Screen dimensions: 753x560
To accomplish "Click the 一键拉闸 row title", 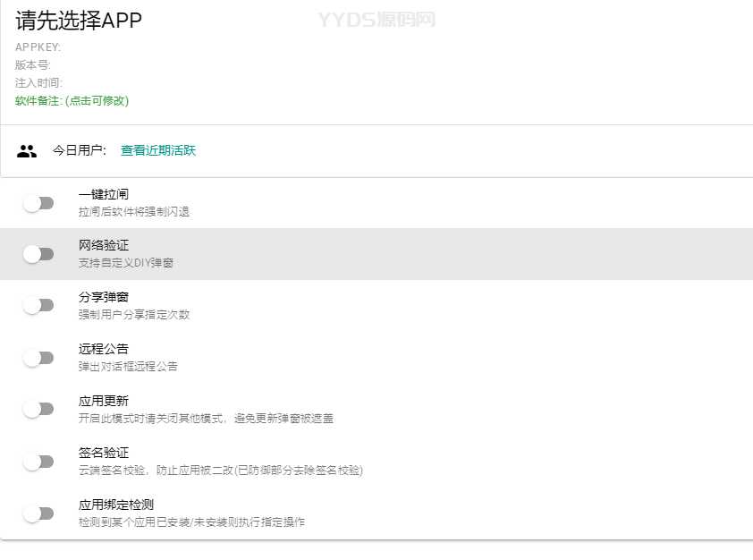I will coord(104,194).
